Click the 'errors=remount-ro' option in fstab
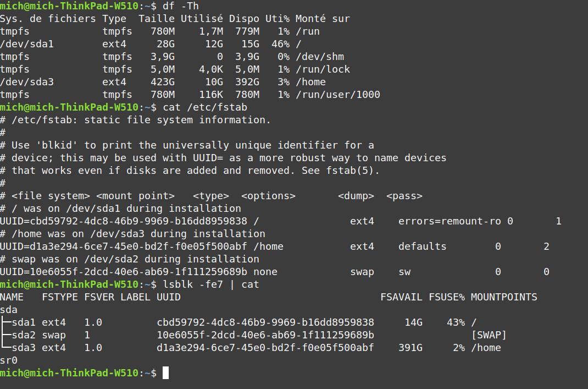588x389 pixels. pos(450,221)
